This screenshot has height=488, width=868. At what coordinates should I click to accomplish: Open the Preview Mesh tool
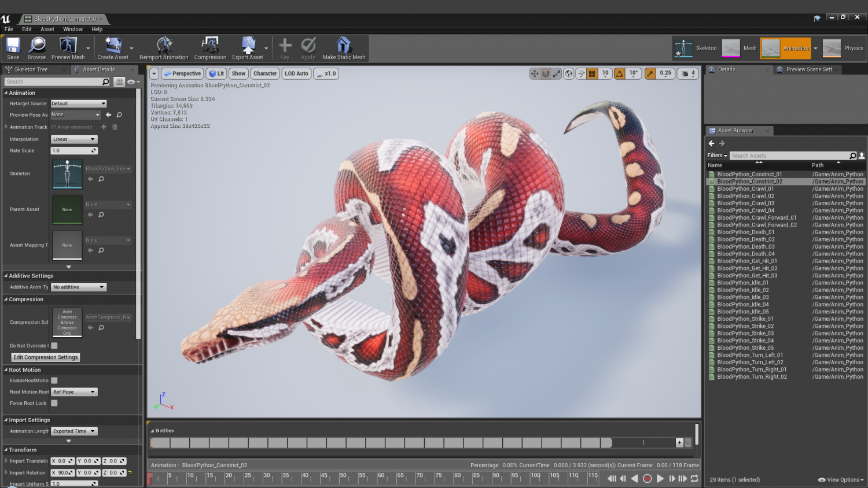tap(68, 48)
